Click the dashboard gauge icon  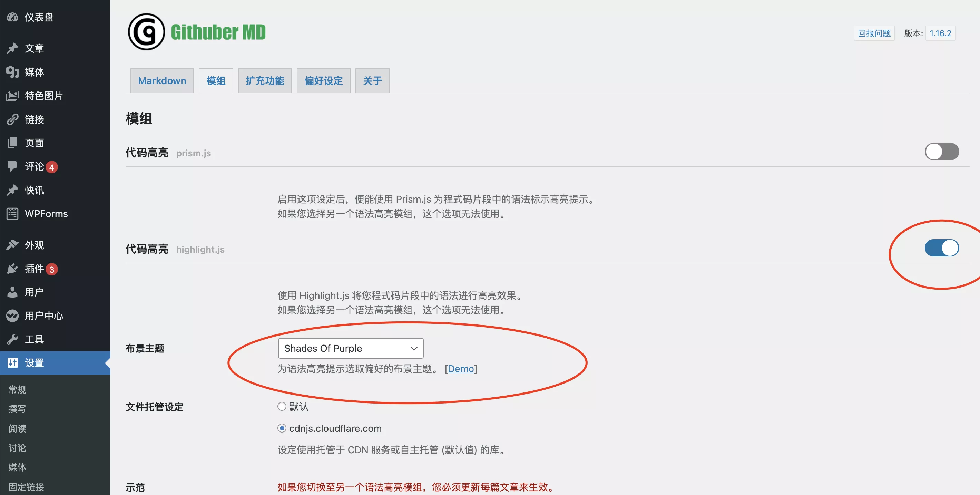tap(12, 17)
